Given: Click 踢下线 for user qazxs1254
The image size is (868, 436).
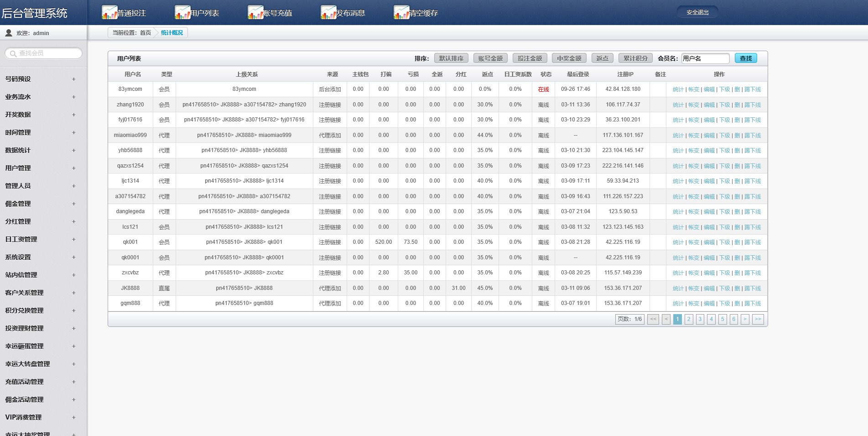Looking at the screenshot, I should point(753,166).
